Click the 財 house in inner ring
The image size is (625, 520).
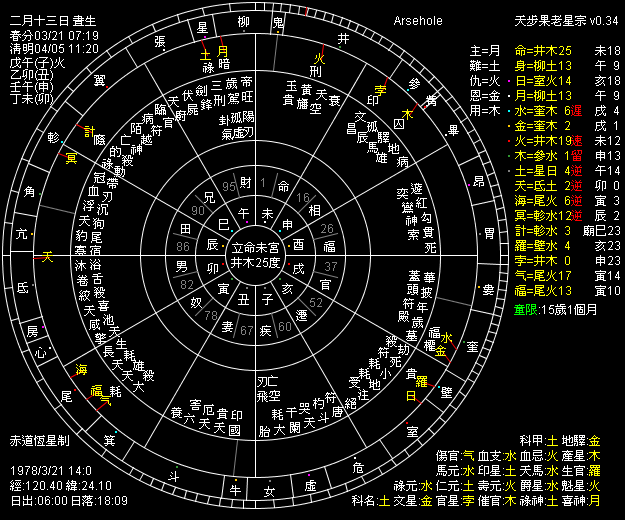pyautogui.click(x=244, y=182)
